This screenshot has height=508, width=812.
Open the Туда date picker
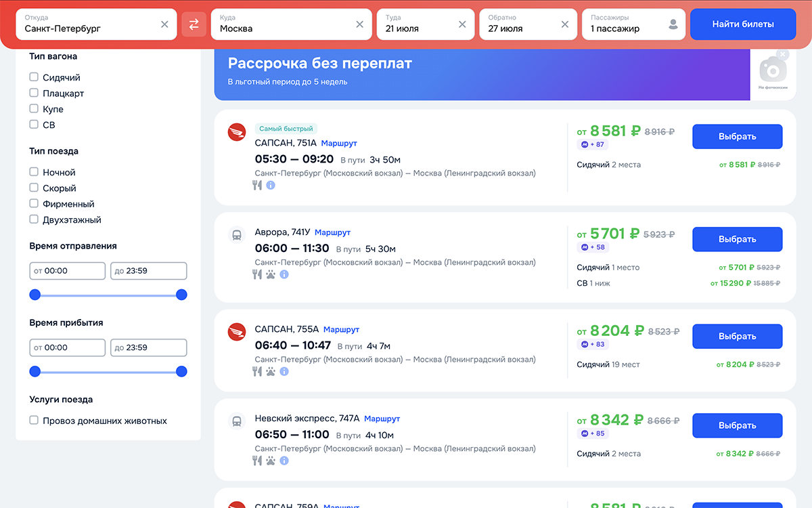pyautogui.click(x=426, y=24)
